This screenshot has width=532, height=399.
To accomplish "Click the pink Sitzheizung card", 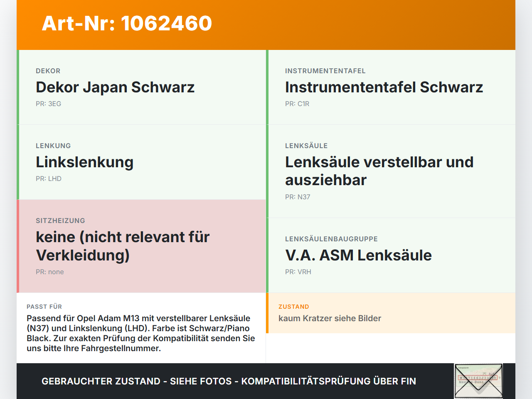I will click(x=141, y=246).
